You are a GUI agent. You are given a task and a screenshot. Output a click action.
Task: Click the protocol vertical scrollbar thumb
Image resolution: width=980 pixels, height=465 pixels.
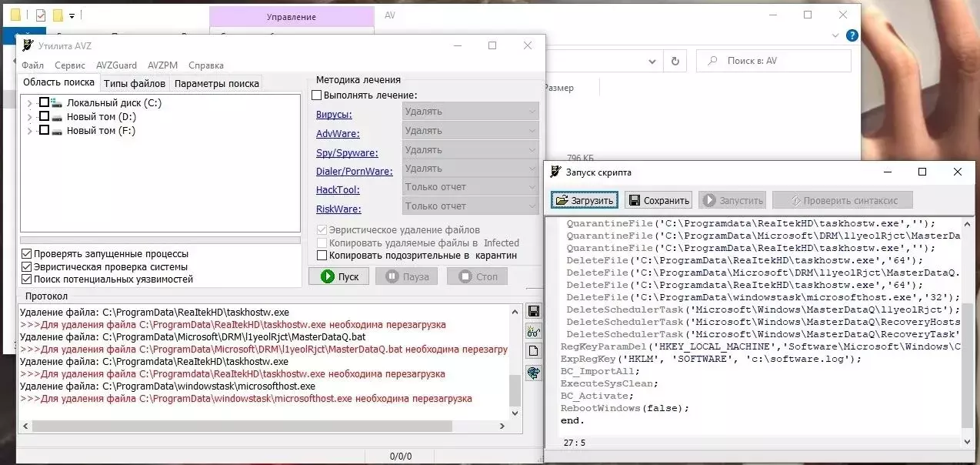pos(515,391)
